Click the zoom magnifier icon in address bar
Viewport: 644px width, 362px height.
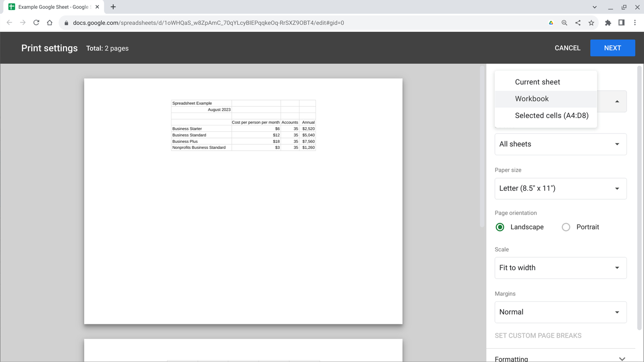click(564, 23)
